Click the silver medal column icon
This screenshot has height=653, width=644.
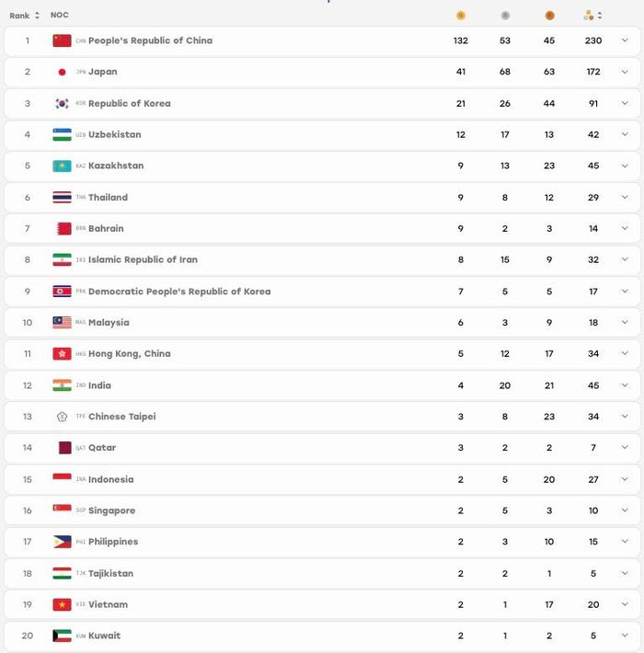click(505, 16)
